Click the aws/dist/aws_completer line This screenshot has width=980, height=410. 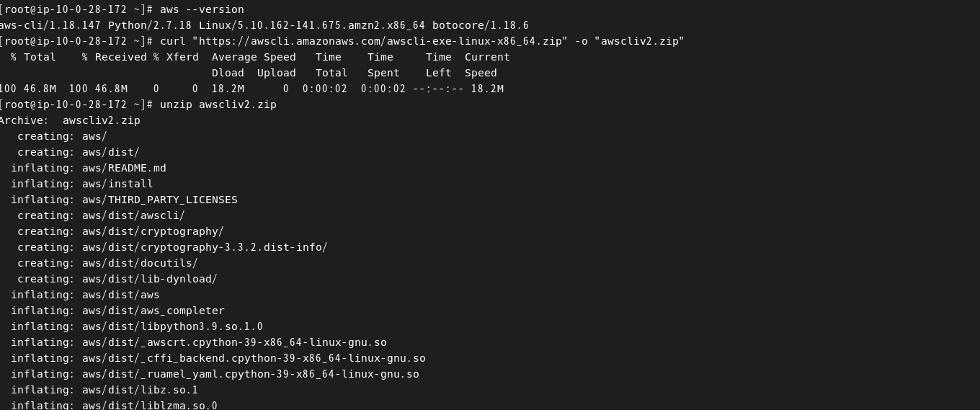(x=117, y=311)
